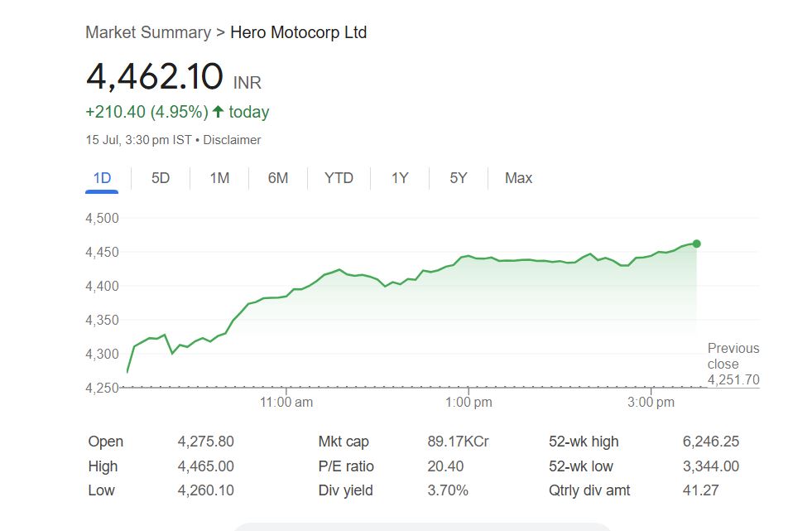This screenshot has height=531, width=812.
Task: Show the 1M price chart
Action: tap(219, 178)
